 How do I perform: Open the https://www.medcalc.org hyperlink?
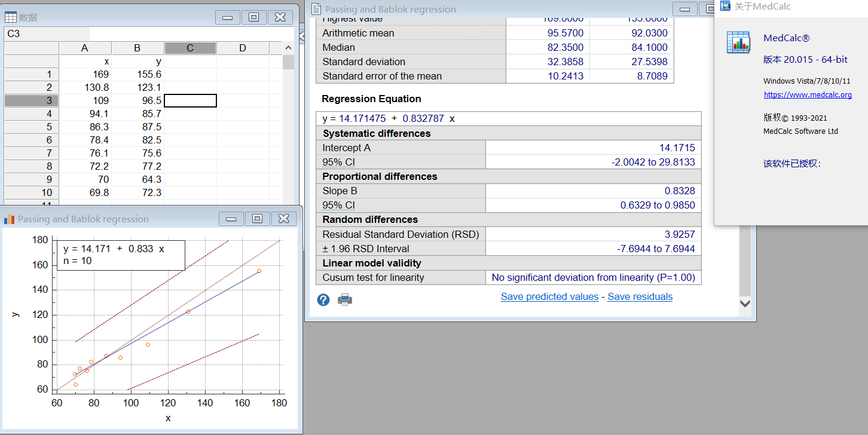[808, 95]
